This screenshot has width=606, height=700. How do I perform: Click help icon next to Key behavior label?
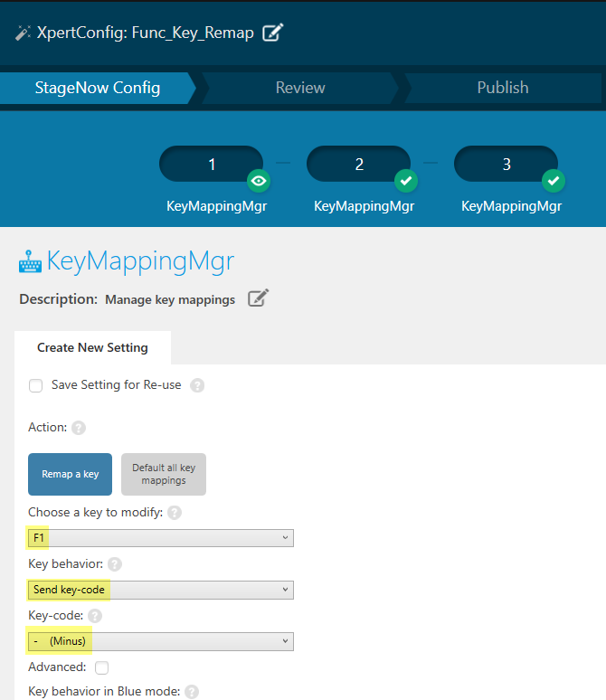click(115, 564)
